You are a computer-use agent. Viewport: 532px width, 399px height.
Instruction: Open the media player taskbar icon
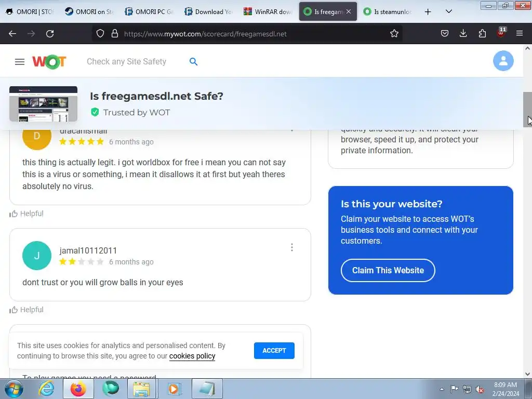tap(174, 389)
